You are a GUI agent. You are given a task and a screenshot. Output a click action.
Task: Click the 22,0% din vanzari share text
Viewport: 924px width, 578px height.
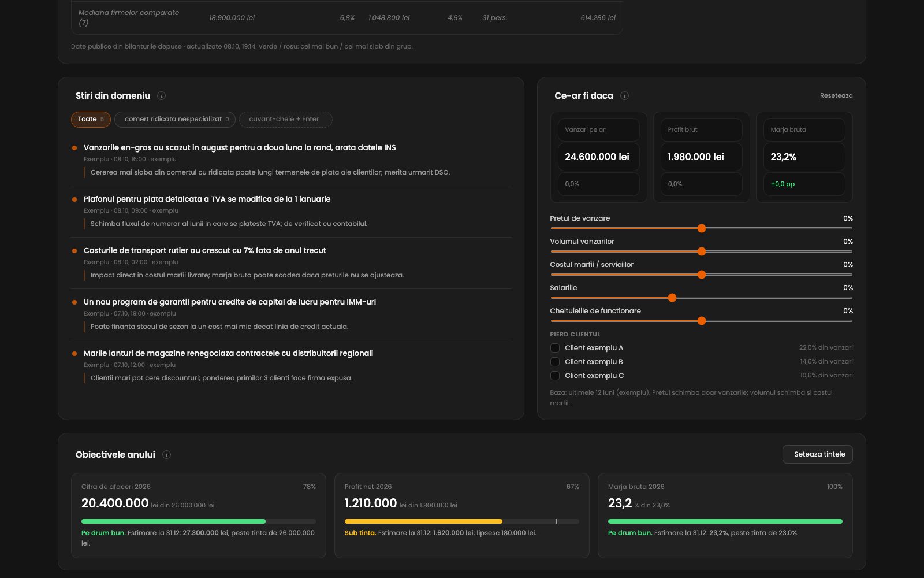coord(826,348)
